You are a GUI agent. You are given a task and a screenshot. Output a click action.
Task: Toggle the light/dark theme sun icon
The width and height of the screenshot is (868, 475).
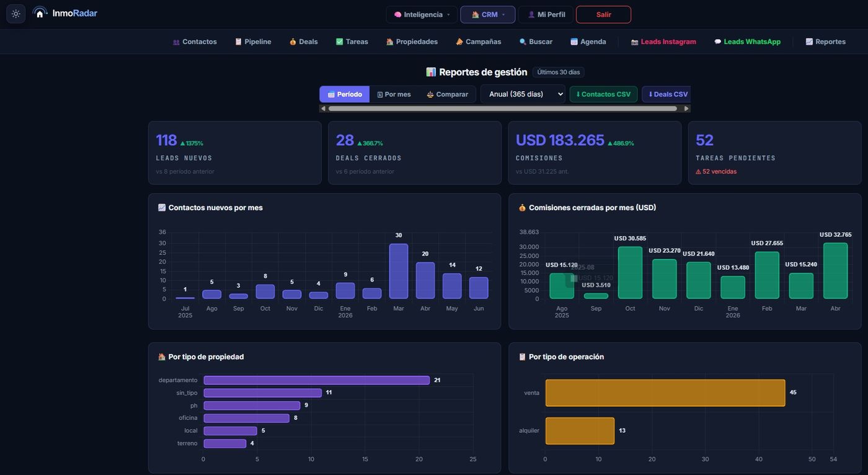coord(15,14)
